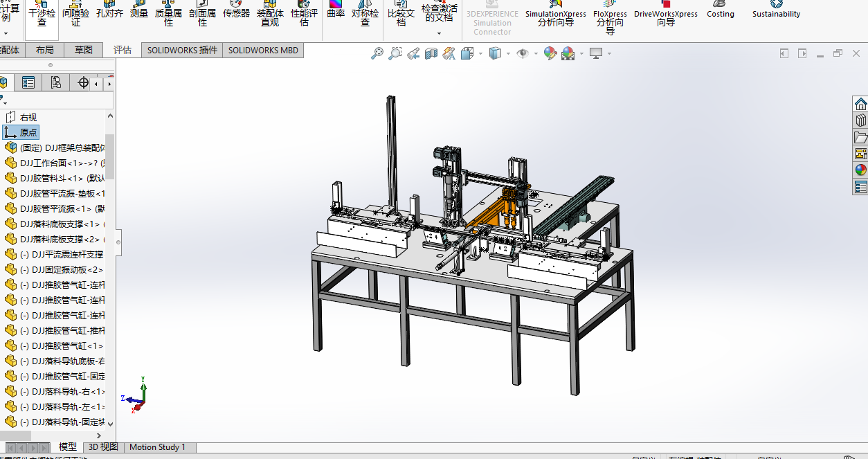Click the Zoom to Fit magnifier icon
The height and width of the screenshot is (459, 868).
[x=377, y=53]
